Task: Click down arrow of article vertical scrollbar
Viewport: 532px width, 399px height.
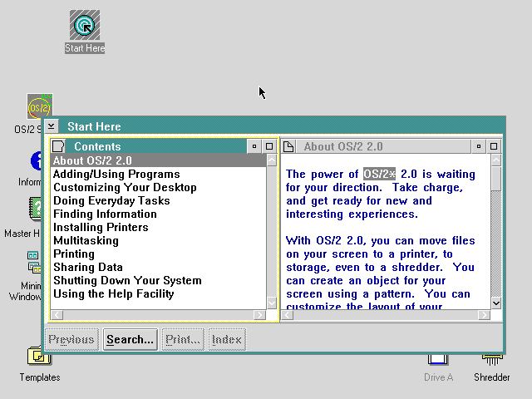Action: coord(496,303)
